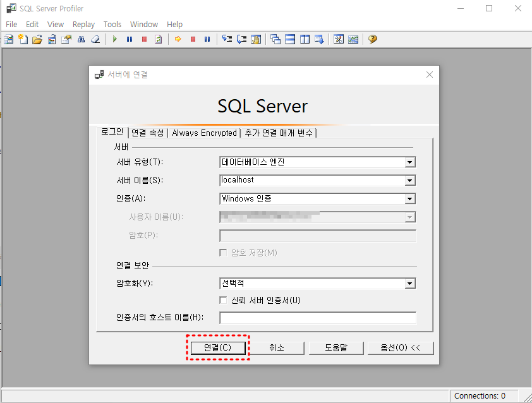
Task: Click the 연결(C) connect button
Action: click(218, 347)
